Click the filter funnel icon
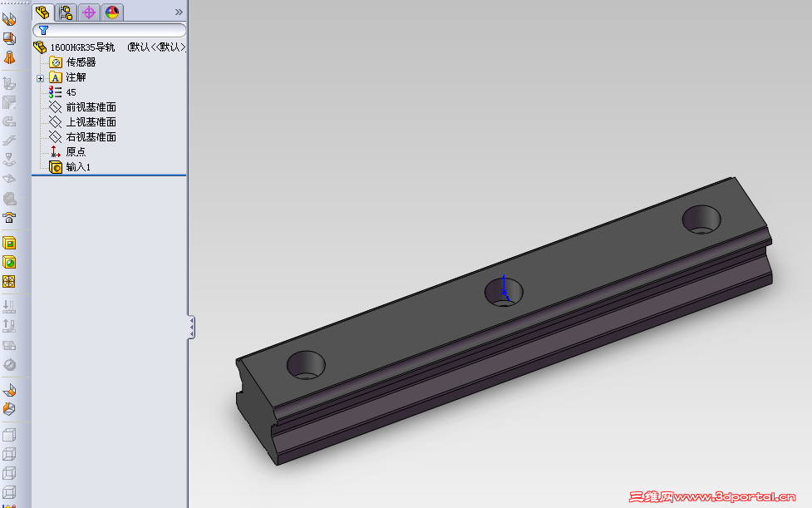The image size is (812, 508). coord(43,30)
